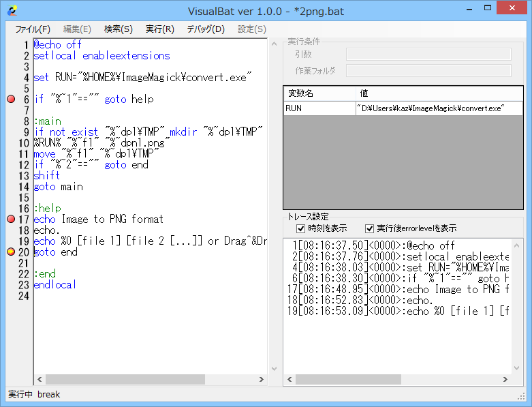Click 'endlocal' on line 23
The width and height of the screenshot is (532, 407).
tap(55, 285)
